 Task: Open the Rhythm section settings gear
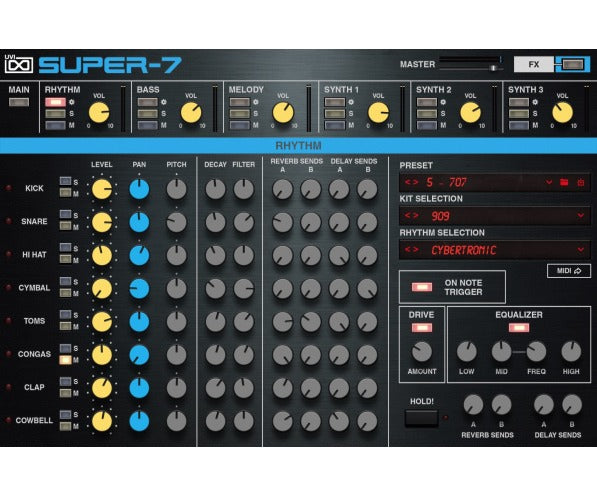[72, 102]
